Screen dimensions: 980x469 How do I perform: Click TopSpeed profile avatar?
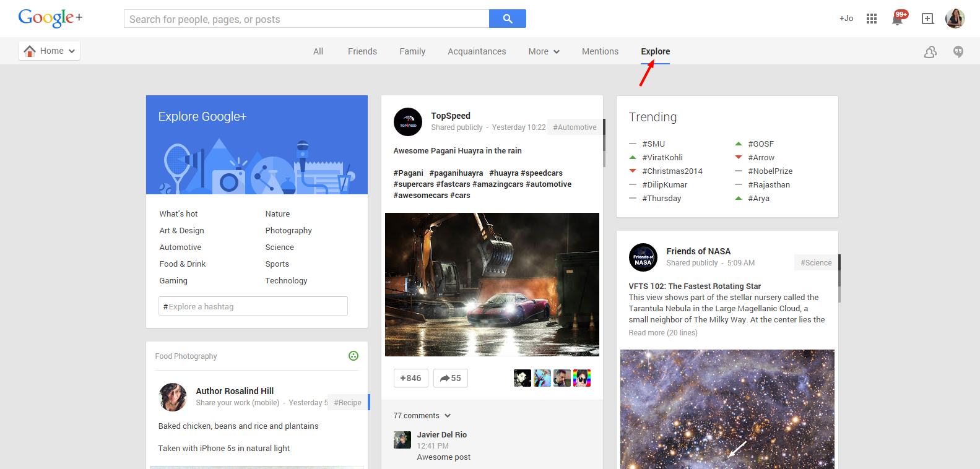407,122
